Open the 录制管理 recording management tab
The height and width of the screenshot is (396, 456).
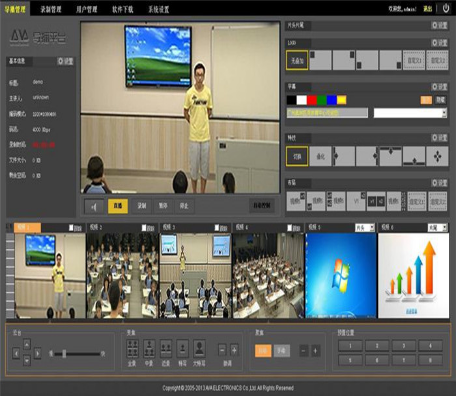click(51, 9)
